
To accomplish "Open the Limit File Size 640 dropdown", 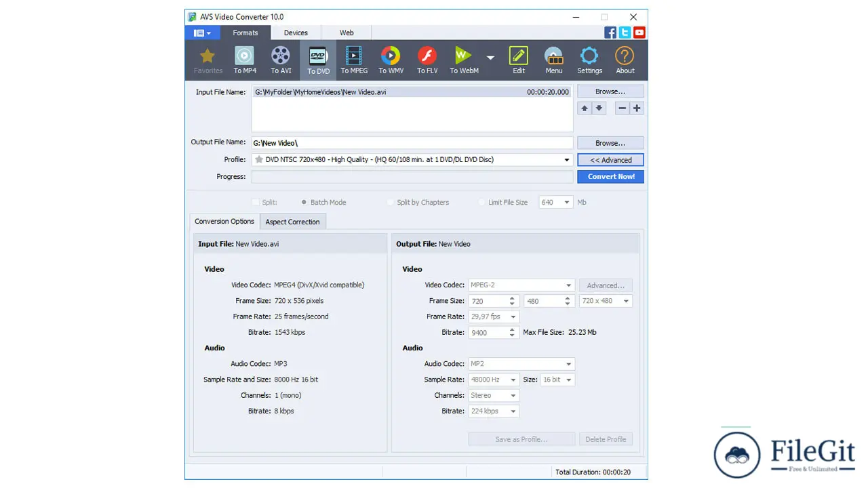I will pos(556,202).
